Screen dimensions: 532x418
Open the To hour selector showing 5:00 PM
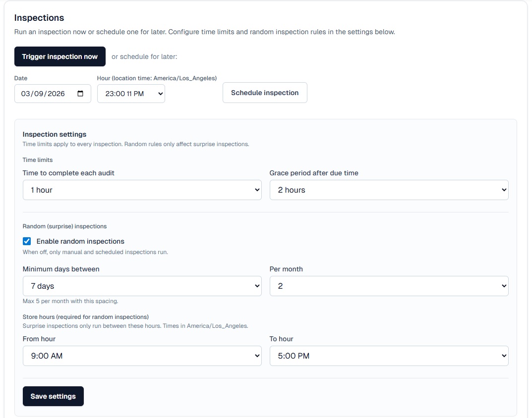click(389, 356)
